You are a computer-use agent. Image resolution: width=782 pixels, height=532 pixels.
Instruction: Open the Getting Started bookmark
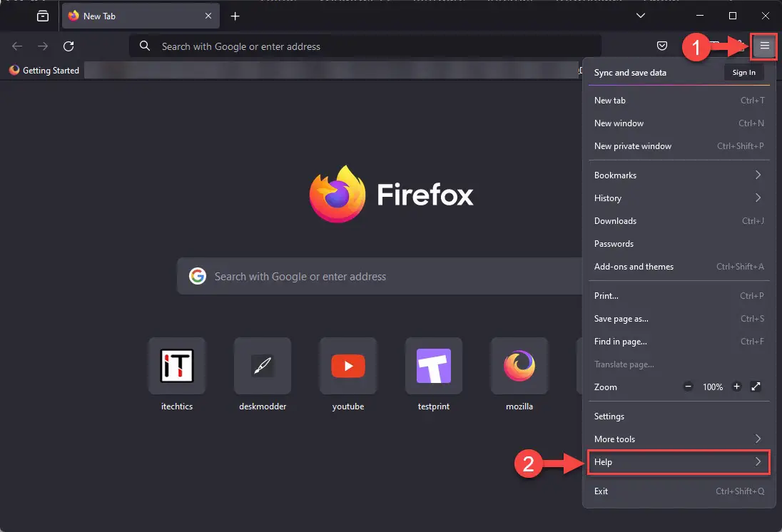(x=44, y=70)
